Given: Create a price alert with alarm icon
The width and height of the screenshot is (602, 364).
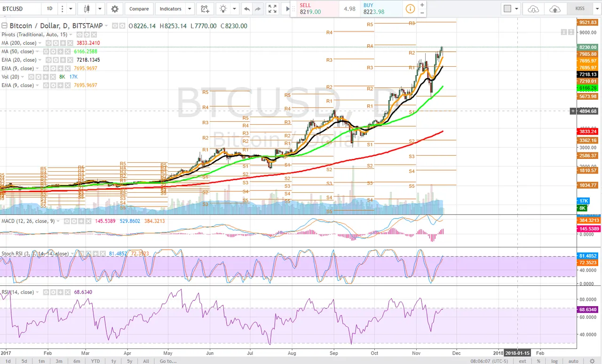Looking at the screenshot, I should [205, 9].
